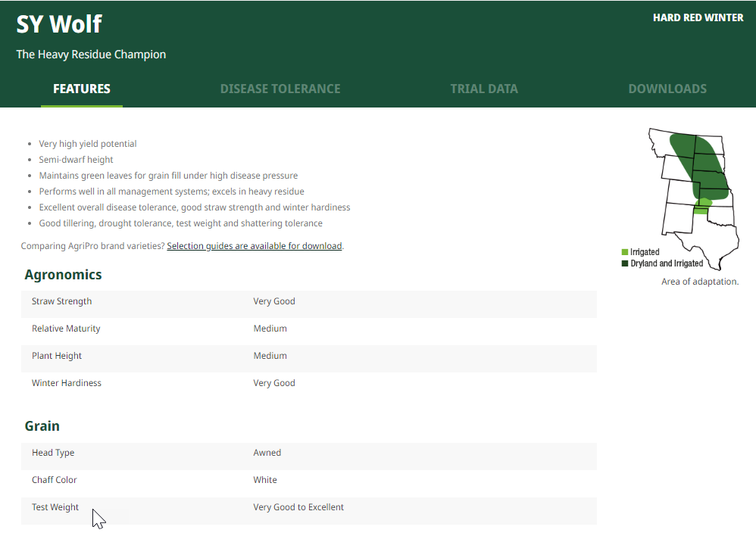Click the area of adaptation map
756x536 pixels.
click(x=694, y=198)
